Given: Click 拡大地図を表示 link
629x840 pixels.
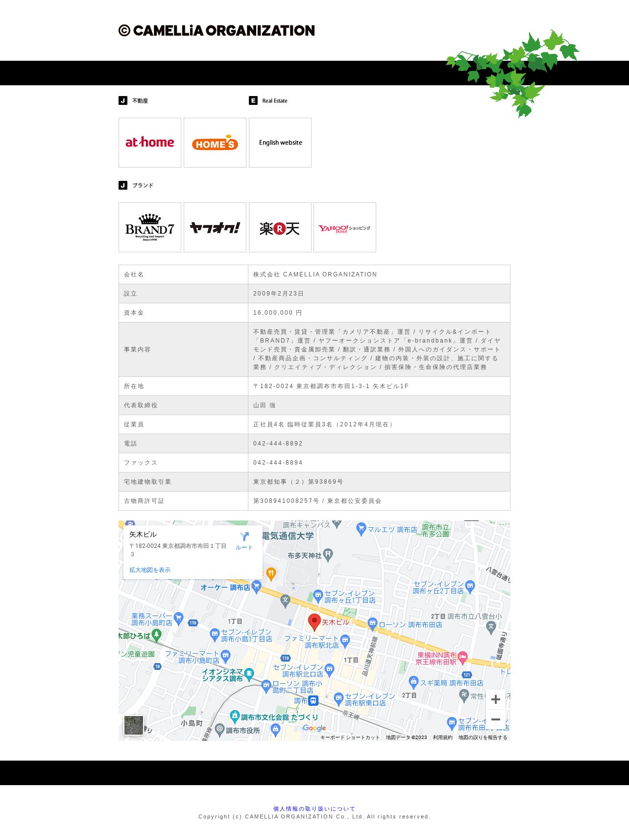Looking at the screenshot, I should 150,570.
